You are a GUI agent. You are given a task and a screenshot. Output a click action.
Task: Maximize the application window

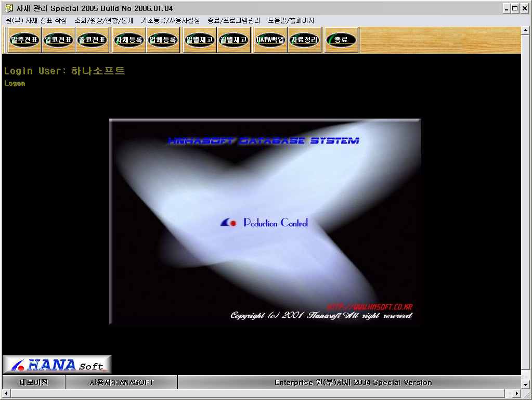(x=515, y=8)
